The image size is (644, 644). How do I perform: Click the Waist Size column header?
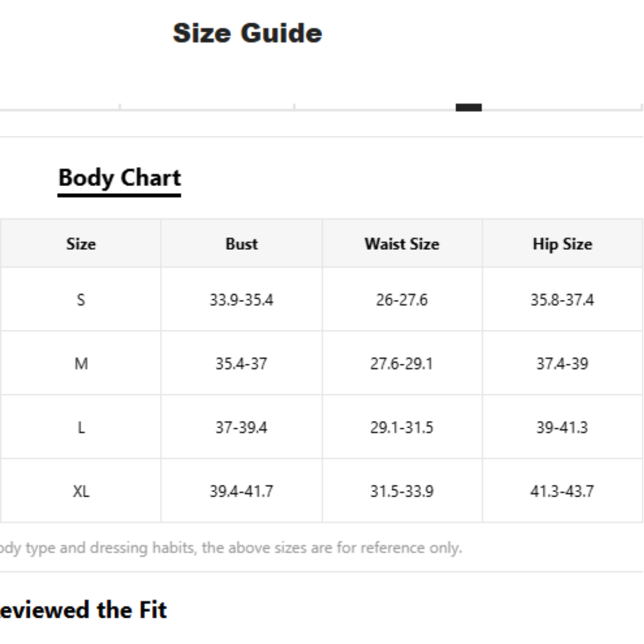402,244
